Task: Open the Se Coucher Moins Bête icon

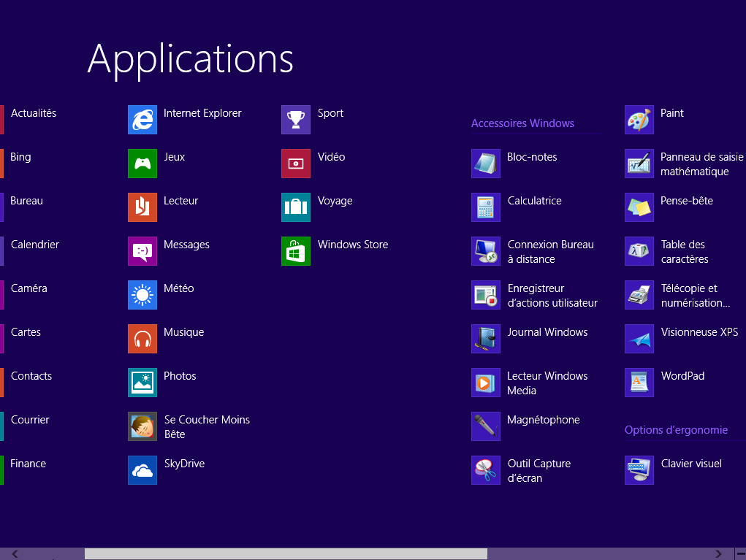Action: point(142,426)
